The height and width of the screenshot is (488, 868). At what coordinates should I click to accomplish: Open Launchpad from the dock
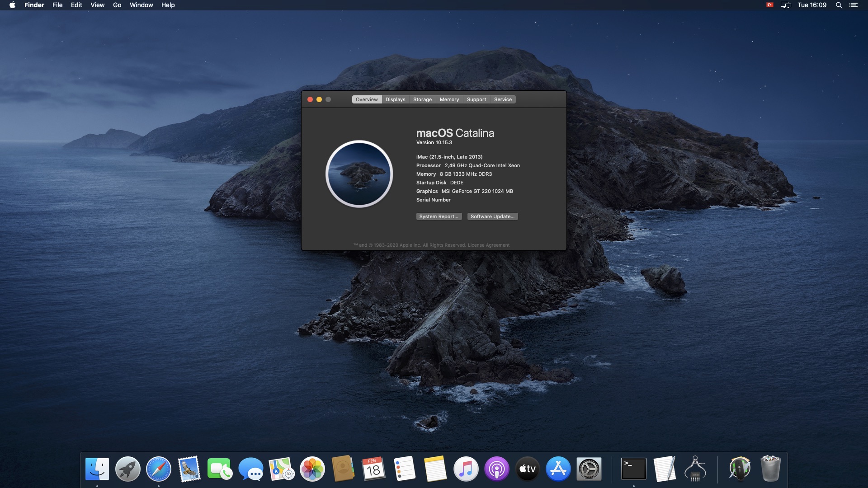pyautogui.click(x=128, y=469)
